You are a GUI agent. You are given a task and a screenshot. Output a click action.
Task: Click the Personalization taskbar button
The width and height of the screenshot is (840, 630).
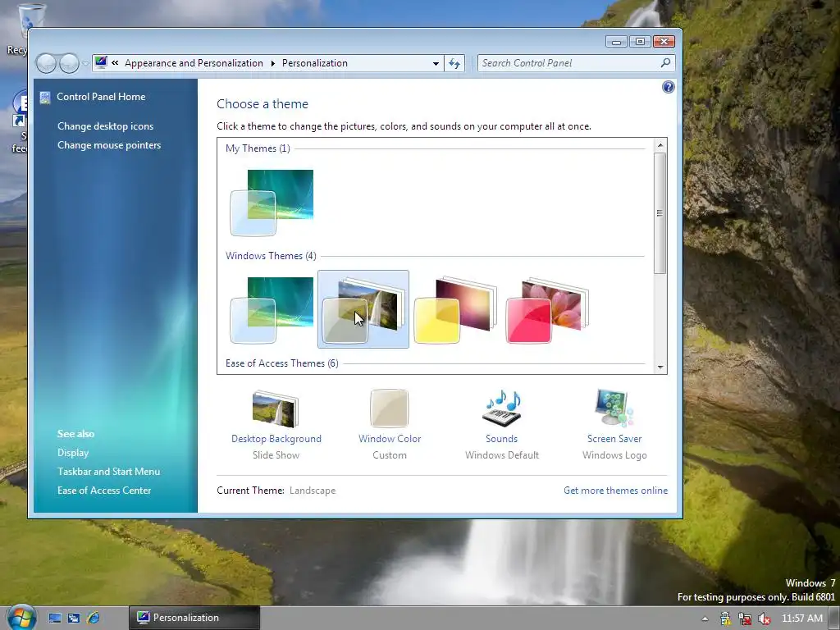(194, 618)
